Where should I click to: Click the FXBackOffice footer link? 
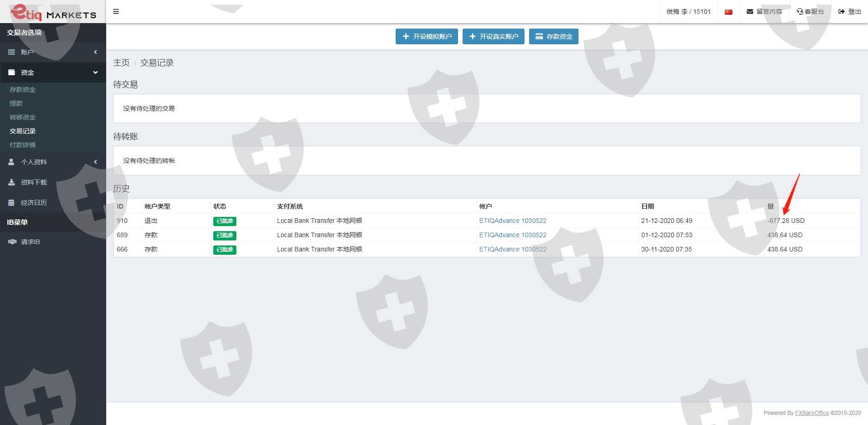(x=812, y=413)
